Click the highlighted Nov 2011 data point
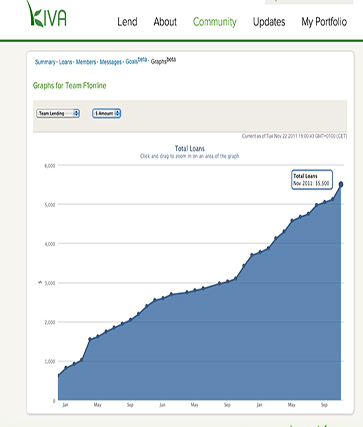Image resolution: width=363 pixels, height=427 pixels. [341, 184]
